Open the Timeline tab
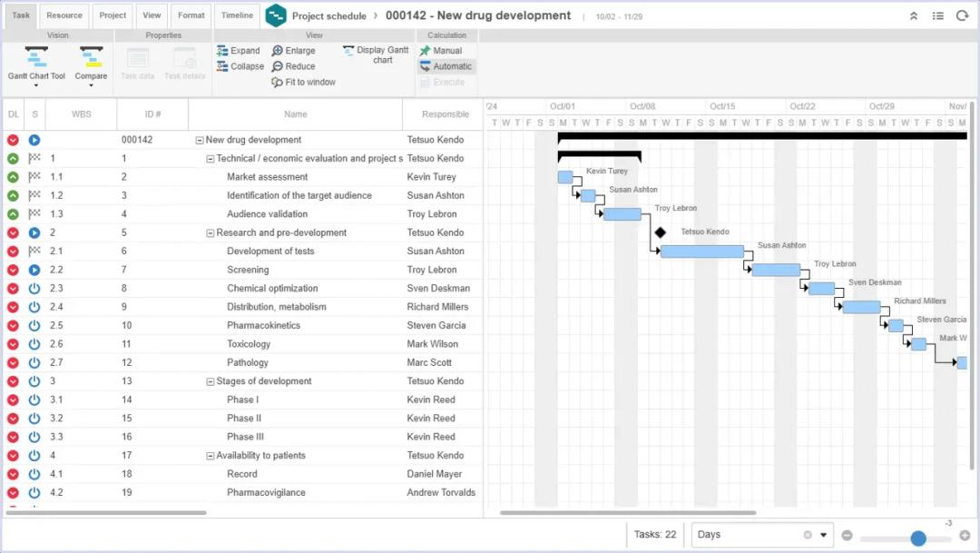 coord(237,15)
